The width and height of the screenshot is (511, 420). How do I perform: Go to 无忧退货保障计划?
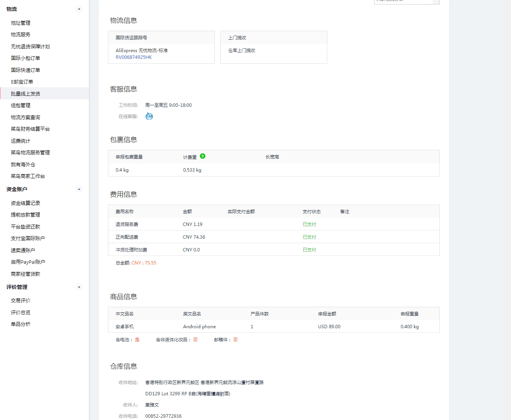(30, 46)
